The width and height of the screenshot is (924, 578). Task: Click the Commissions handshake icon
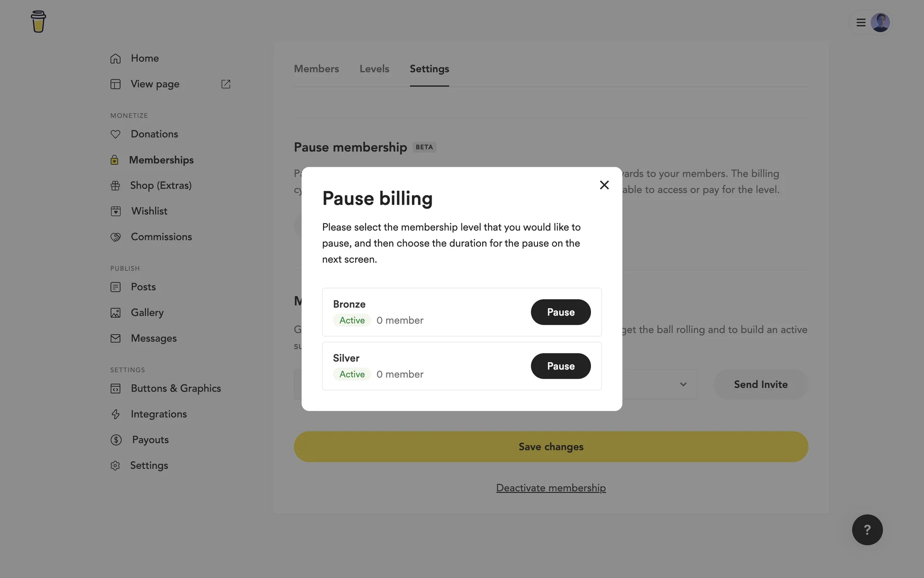[115, 237]
